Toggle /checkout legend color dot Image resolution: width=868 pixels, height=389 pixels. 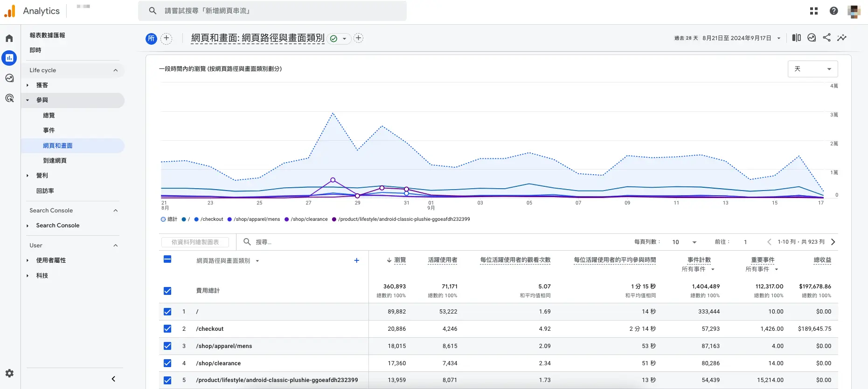tap(196, 219)
